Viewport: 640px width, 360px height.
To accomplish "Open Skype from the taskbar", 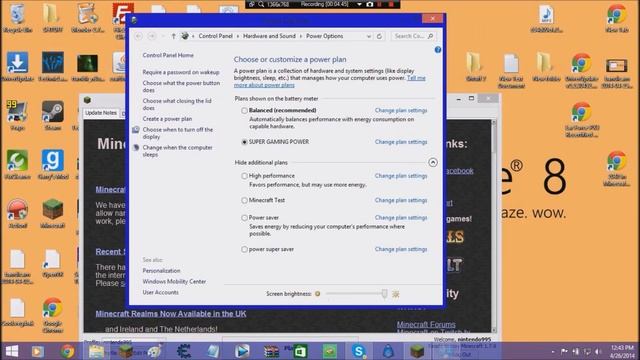I will tap(358, 351).
